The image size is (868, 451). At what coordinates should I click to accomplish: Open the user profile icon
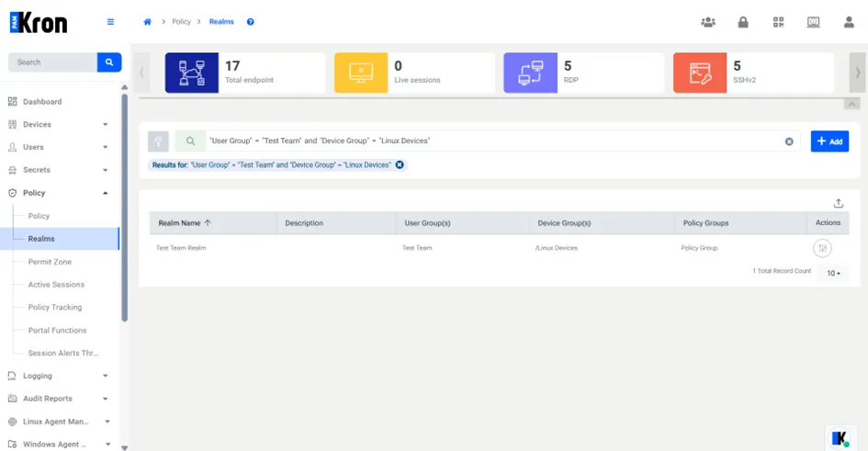(849, 22)
